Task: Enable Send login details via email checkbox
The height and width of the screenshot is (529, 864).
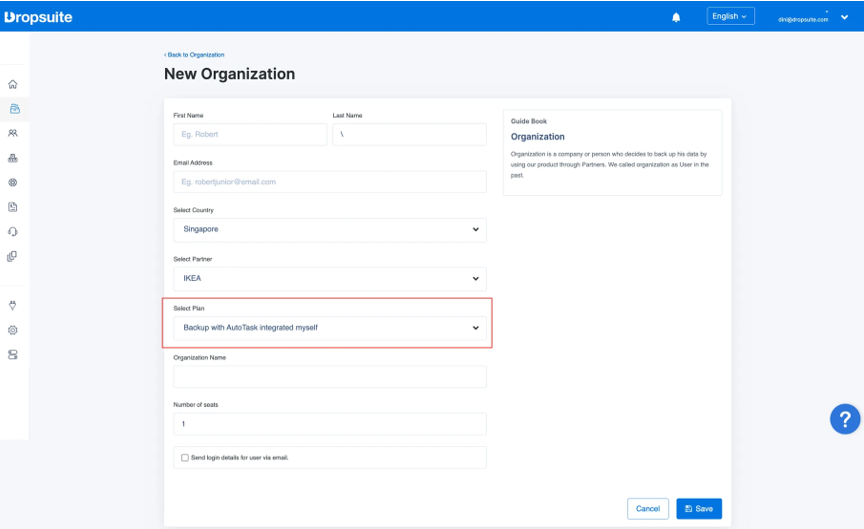Action: tap(185, 457)
